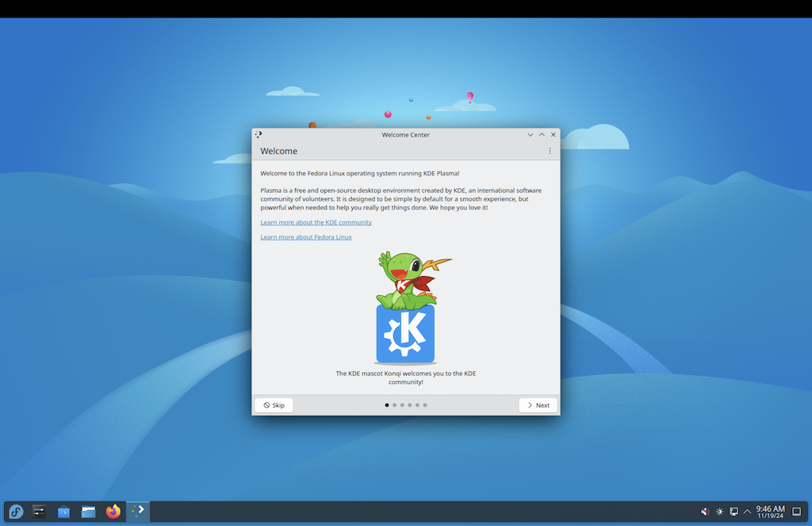
Task: Open the display configuration tray icon
Action: click(733, 512)
